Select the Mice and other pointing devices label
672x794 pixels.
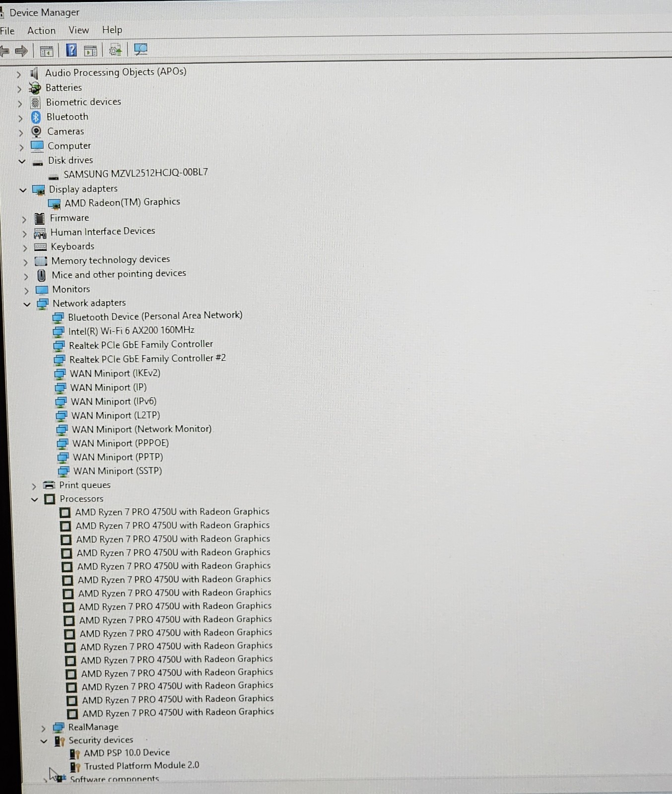[119, 274]
